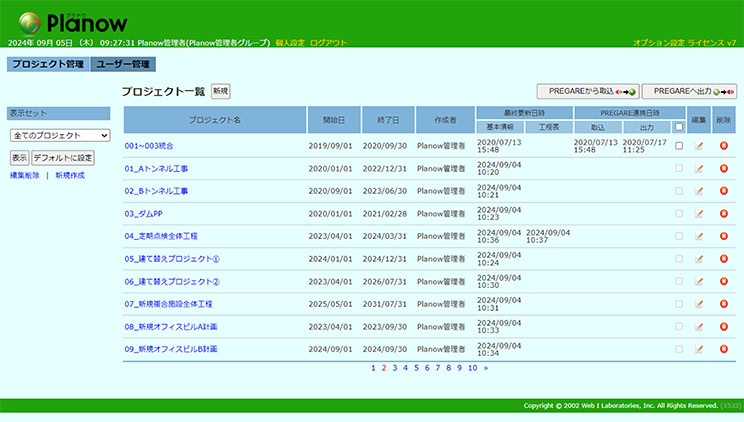Click the ログアウト link in header
The image size is (744, 422).
(x=328, y=43)
